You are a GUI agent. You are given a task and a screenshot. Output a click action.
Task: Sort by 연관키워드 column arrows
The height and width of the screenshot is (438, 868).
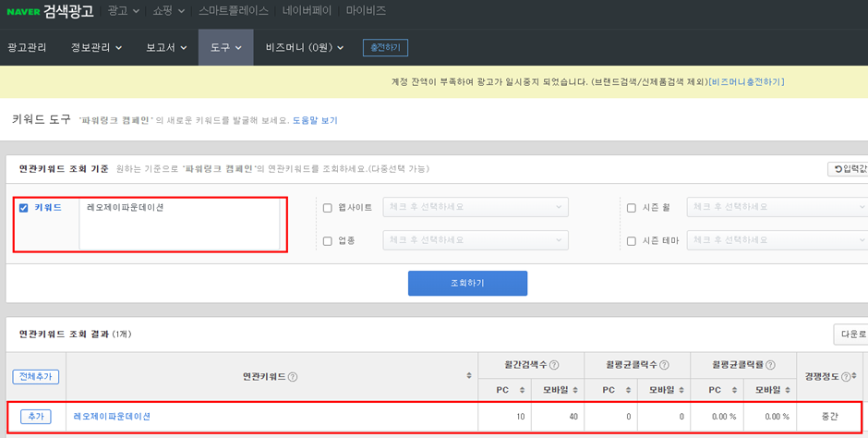click(x=469, y=376)
